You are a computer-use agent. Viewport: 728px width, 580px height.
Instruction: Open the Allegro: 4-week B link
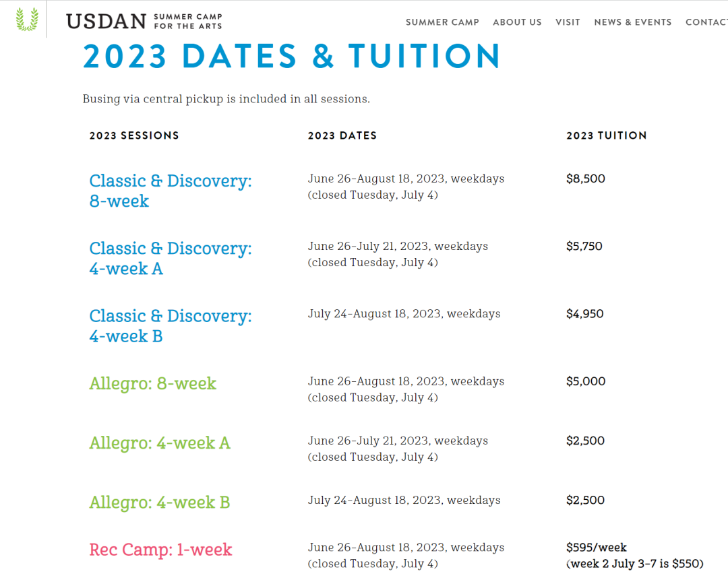[x=160, y=503]
